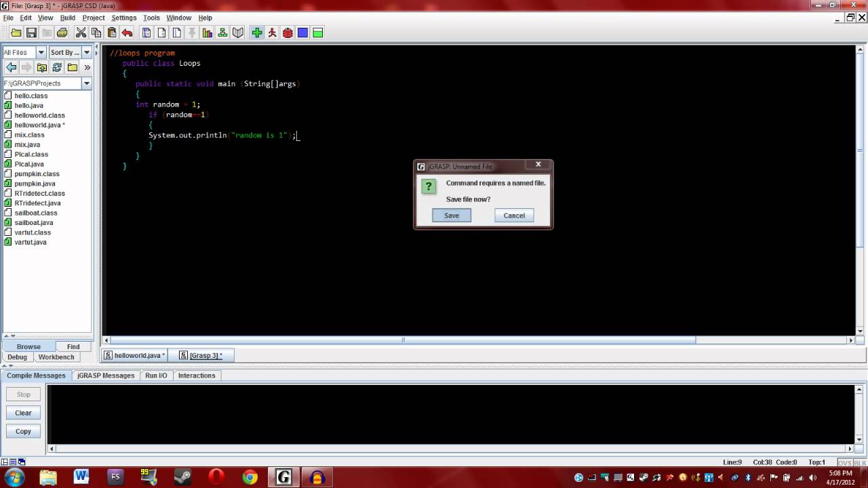
Task: Click the open book documentation icon
Action: [x=238, y=33]
